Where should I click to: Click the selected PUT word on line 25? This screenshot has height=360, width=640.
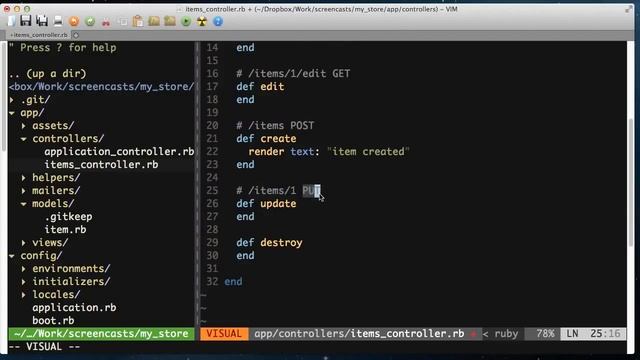[x=311, y=191]
